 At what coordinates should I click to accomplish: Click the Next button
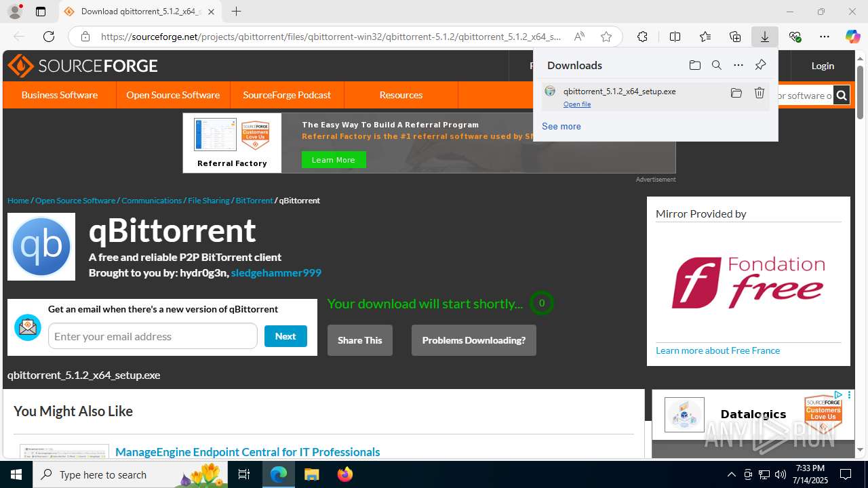(x=285, y=336)
